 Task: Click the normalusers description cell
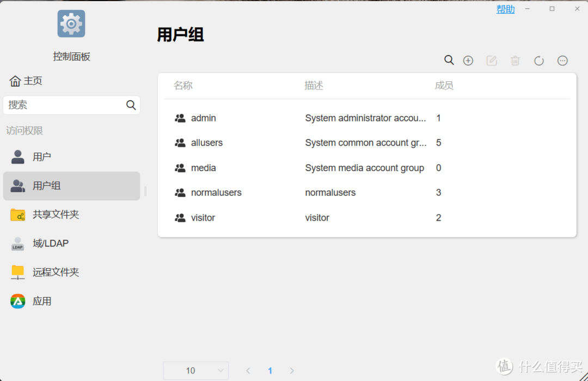[330, 192]
